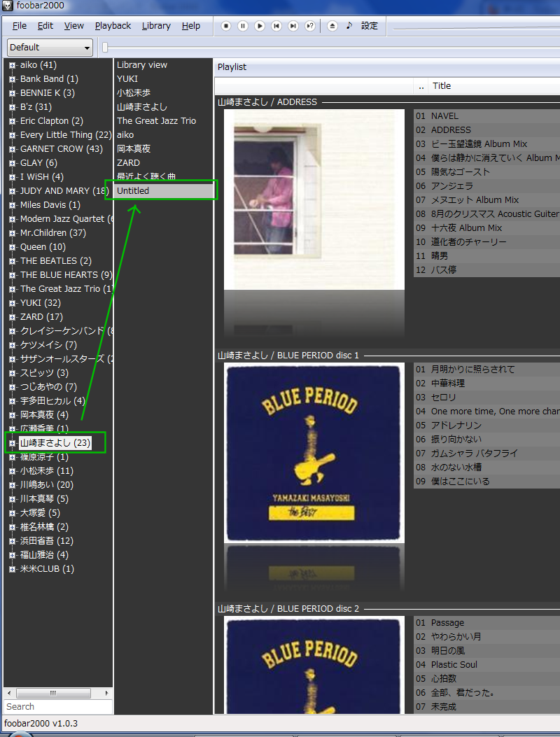Switch to the ZARD playlist

point(128,163)
